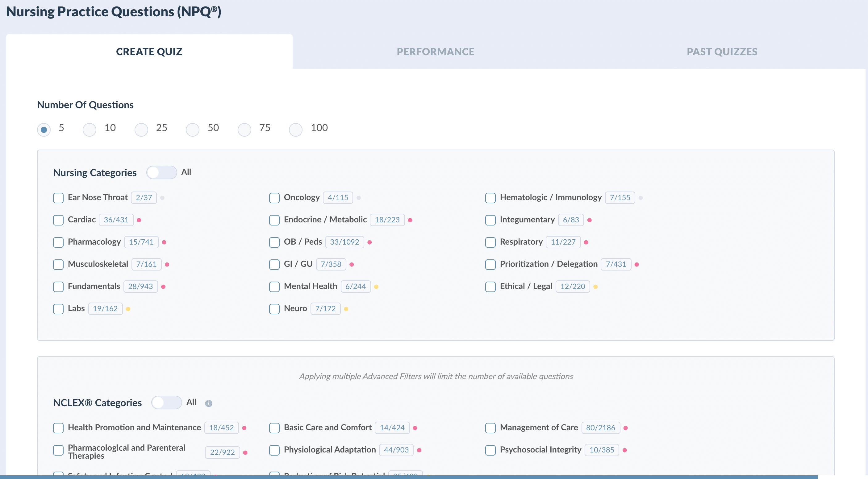The height and width of the screenshot is (479, 868).
Task: Select 25 questions radio button
Action: tap(141, 130)
